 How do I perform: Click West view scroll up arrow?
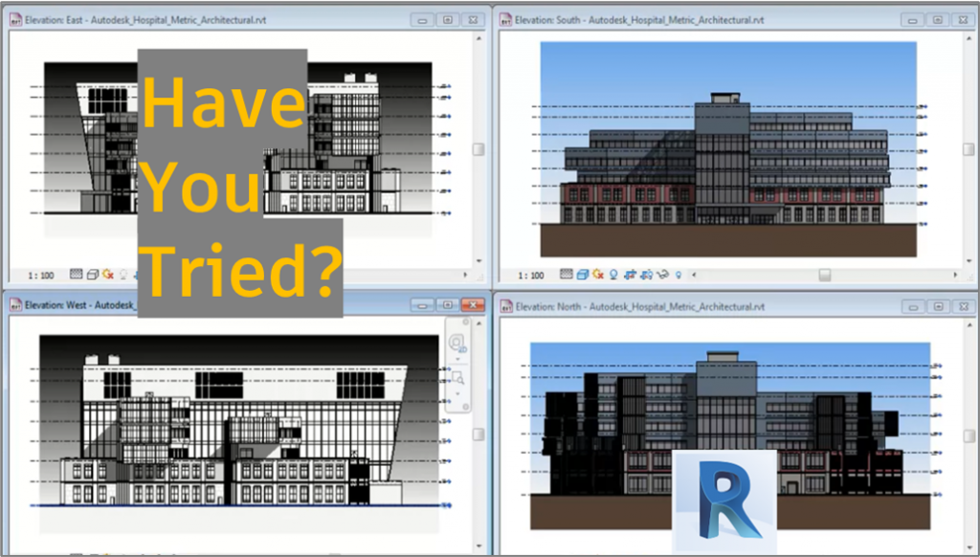coord(479,323)
